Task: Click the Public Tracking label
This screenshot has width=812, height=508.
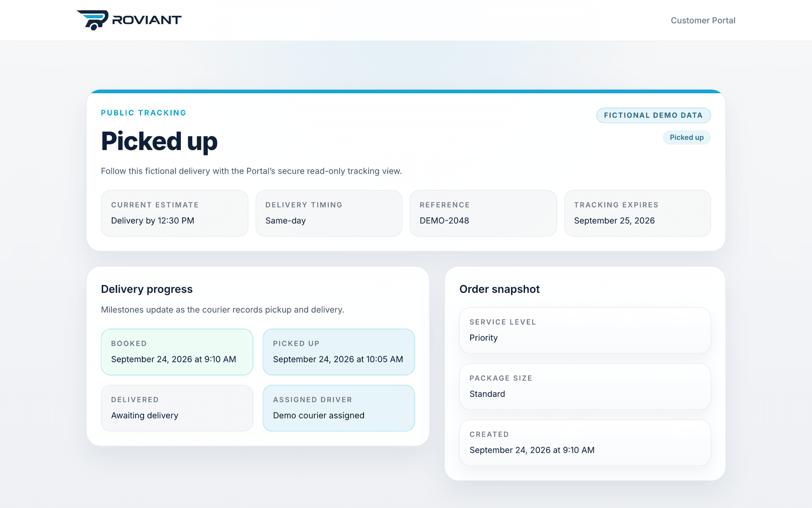Action: click(144, 113)
